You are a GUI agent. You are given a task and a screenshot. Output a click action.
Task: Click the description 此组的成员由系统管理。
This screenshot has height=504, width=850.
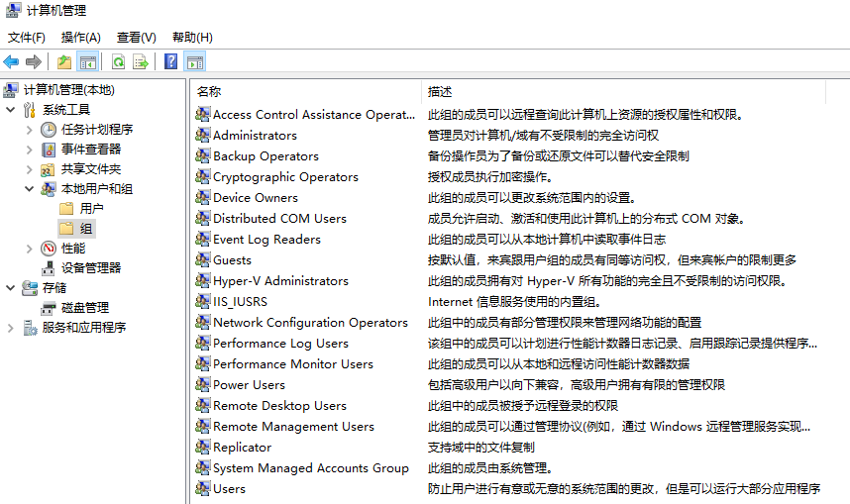point(490,467)
